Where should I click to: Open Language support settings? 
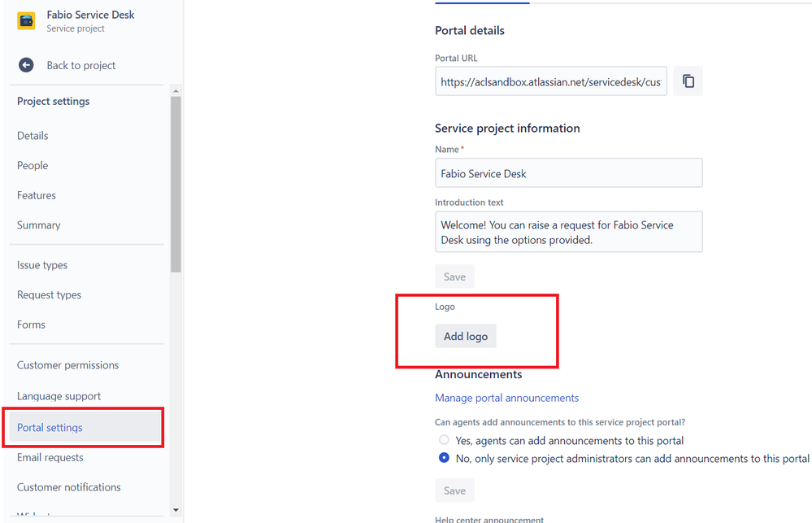[x=59, y=396]
